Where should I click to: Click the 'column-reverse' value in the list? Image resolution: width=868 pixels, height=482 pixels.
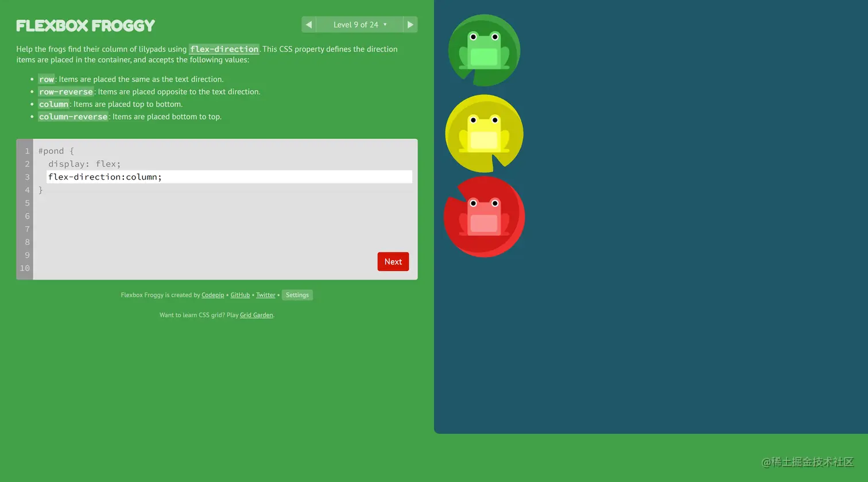click(x=73, y=116)
